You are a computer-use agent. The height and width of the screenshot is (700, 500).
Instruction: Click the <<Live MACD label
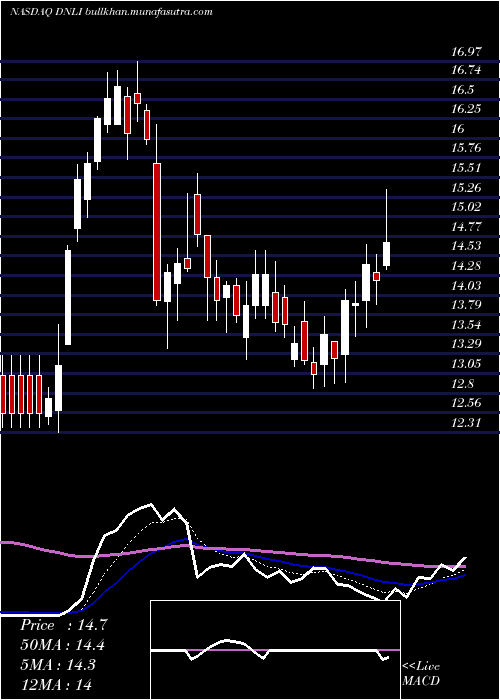[421, 673]
